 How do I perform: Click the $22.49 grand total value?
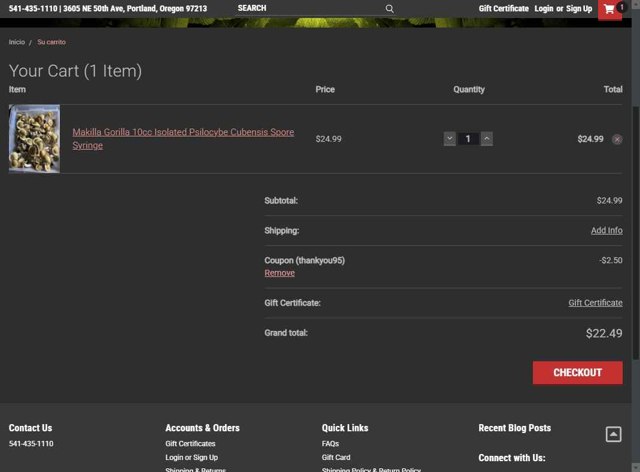(604, 333)
